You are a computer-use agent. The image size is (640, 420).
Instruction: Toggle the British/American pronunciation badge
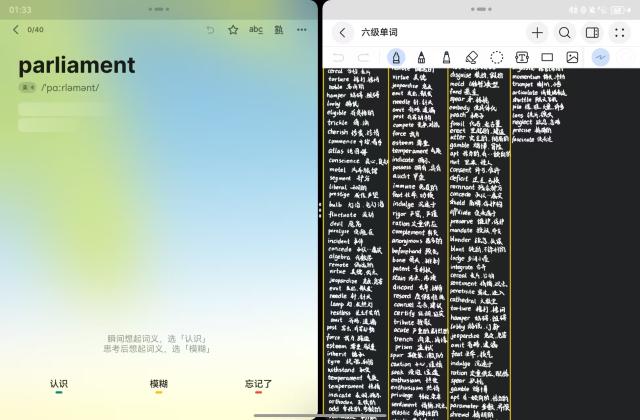point(28,88)
